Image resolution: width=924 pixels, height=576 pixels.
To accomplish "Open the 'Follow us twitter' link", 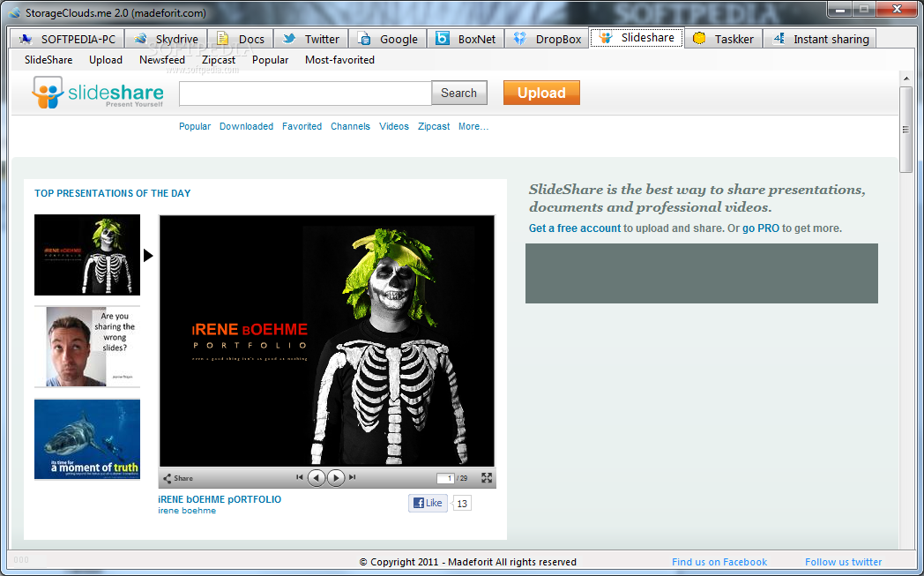I will (x=843, y=562).
